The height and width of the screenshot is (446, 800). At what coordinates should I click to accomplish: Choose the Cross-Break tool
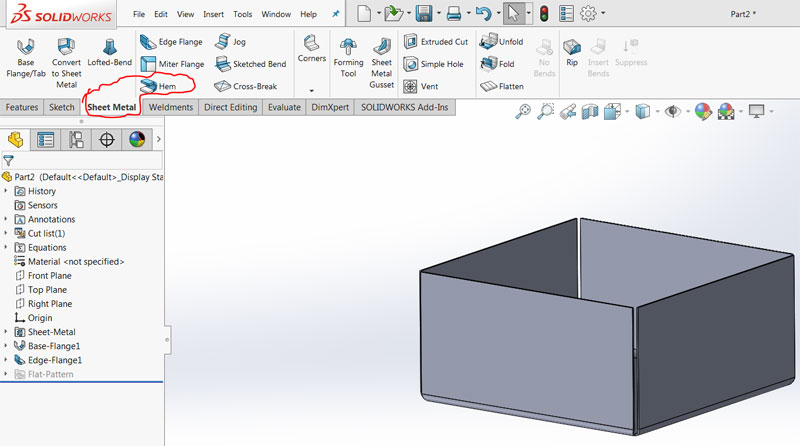click(245, 86)
